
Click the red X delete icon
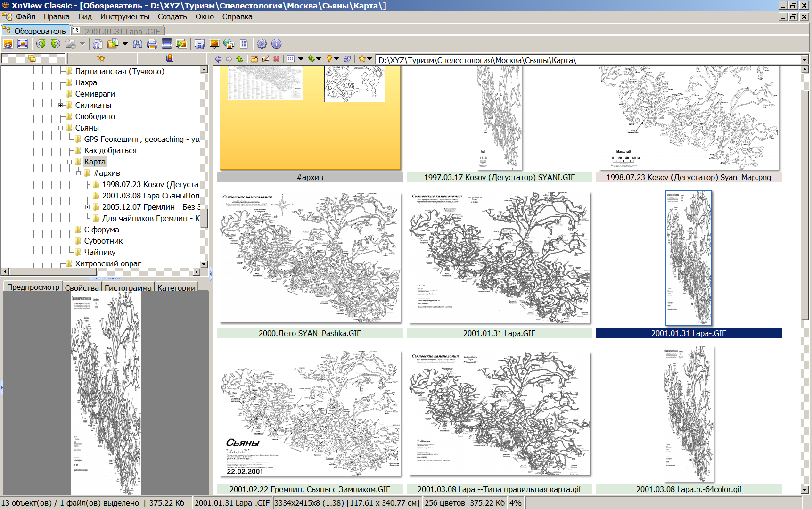tap(277, 59)
